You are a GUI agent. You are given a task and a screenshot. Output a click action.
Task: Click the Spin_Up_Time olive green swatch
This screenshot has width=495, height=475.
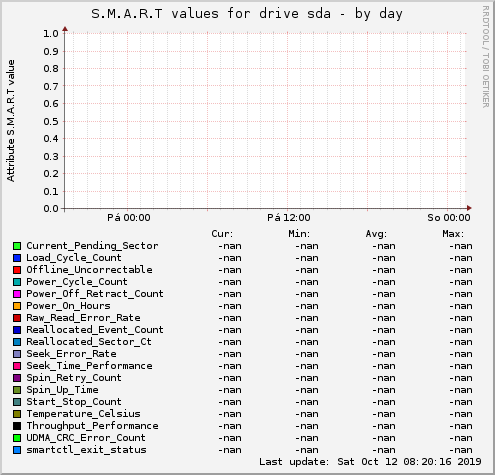point(17,390)
